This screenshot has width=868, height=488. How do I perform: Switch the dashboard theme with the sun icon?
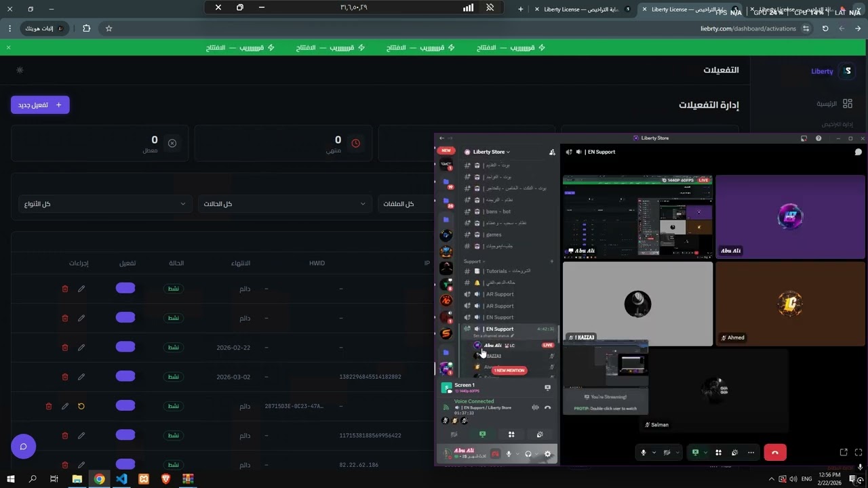[20, 70]
